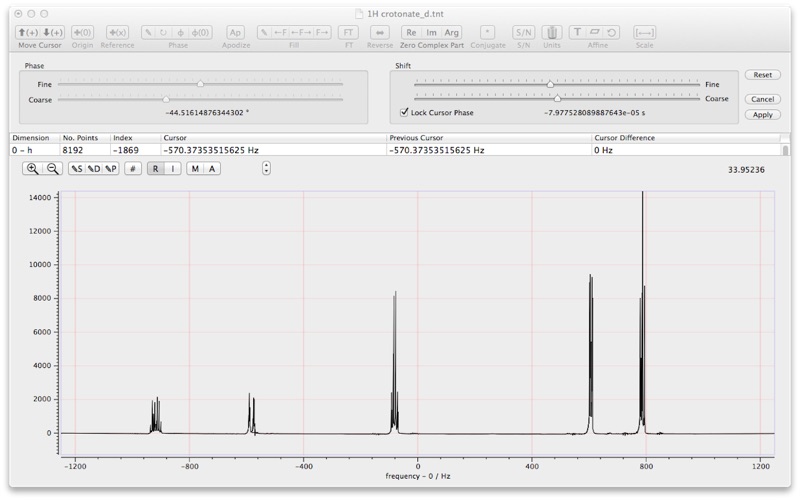Click the Shift Fine slider handle

[550, 84]
